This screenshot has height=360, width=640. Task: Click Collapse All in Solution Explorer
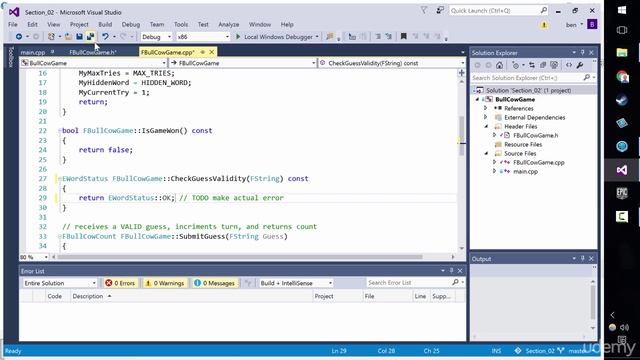(x=543, y=65)
